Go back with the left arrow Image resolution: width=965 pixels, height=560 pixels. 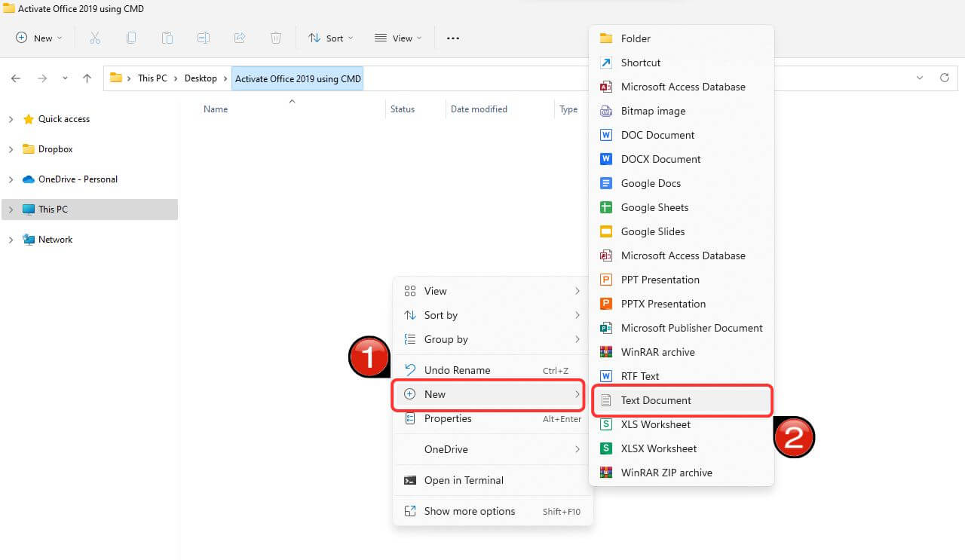16,78
